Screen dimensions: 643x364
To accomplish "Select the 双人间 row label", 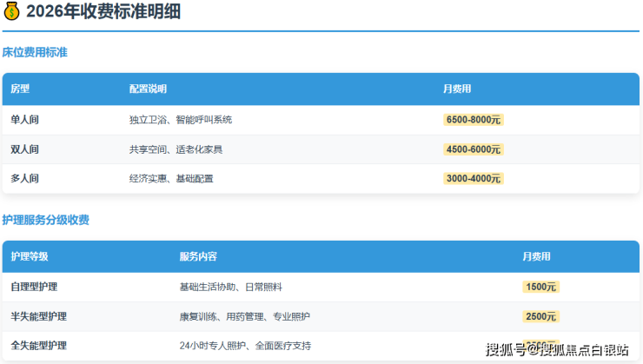I will 25,149.
